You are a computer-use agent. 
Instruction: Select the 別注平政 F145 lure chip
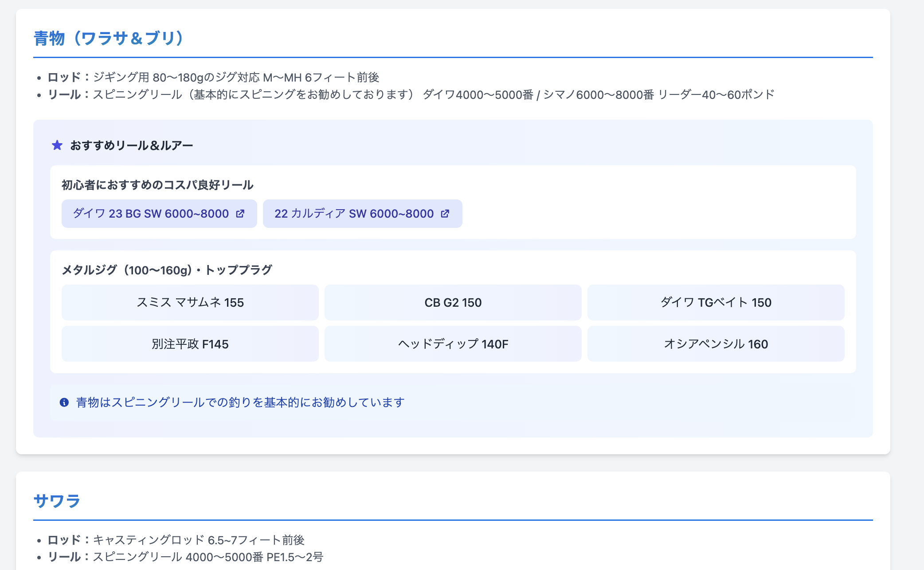[x=190, y=344]
